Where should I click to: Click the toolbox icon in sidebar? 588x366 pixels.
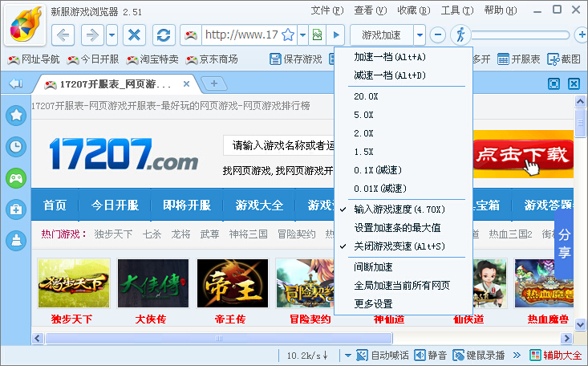15,209
